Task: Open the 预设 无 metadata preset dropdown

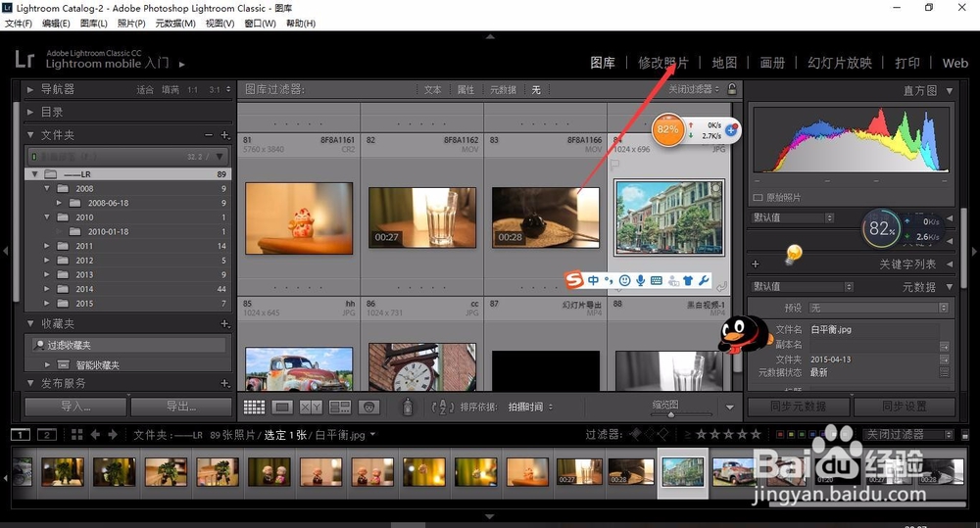Action: pos(879,308)
